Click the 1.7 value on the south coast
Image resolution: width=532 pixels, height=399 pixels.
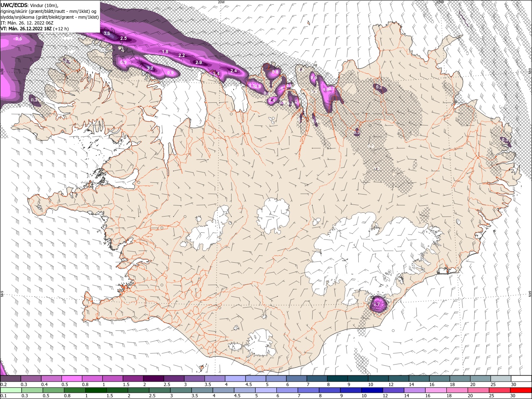(x=377, y=305)
